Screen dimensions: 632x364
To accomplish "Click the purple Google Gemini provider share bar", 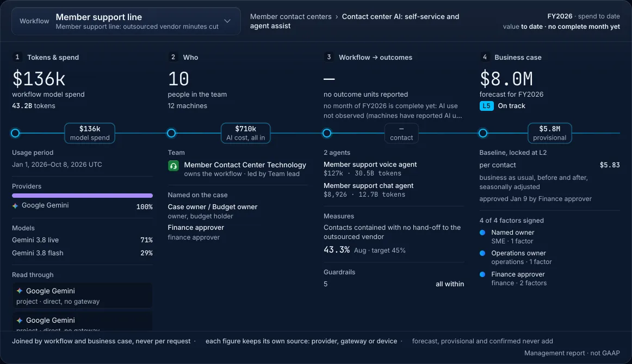I will pyautogui.click(x=82, y=196).
